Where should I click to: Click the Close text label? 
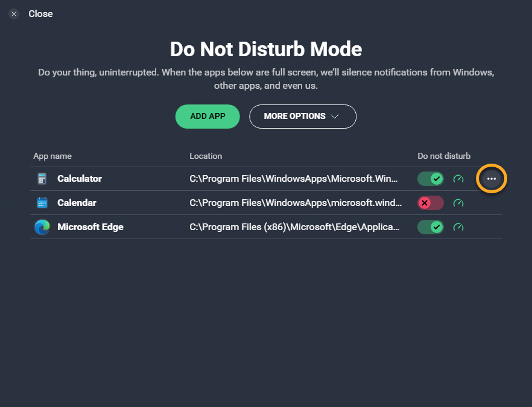[x=40, y=14]
